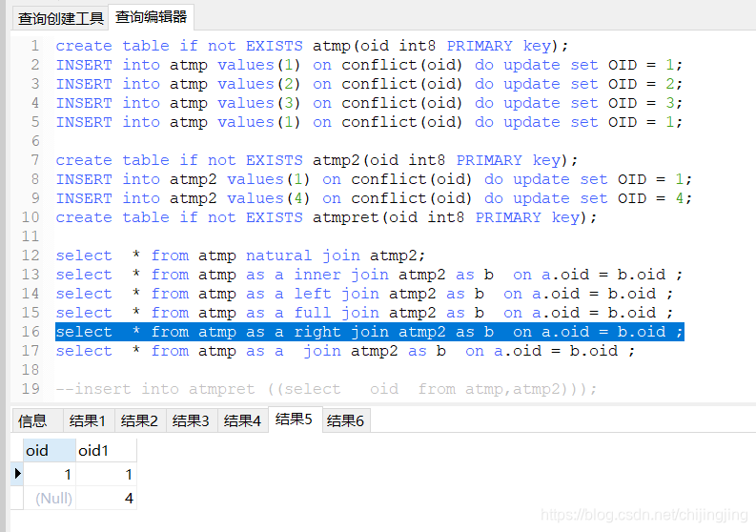Viewport: 756px width, 532px height.
Task: Open the 结果3 tab
Action: [191, 420]
